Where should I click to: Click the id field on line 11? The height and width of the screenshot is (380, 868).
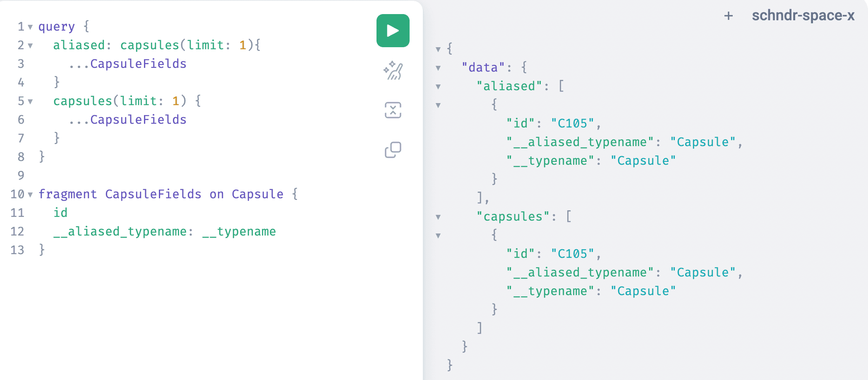(60, 213)
